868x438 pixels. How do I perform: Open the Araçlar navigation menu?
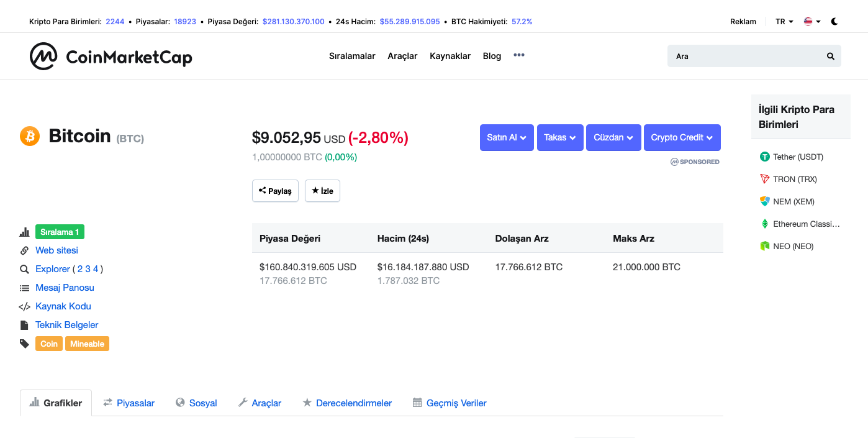[402, 56]
